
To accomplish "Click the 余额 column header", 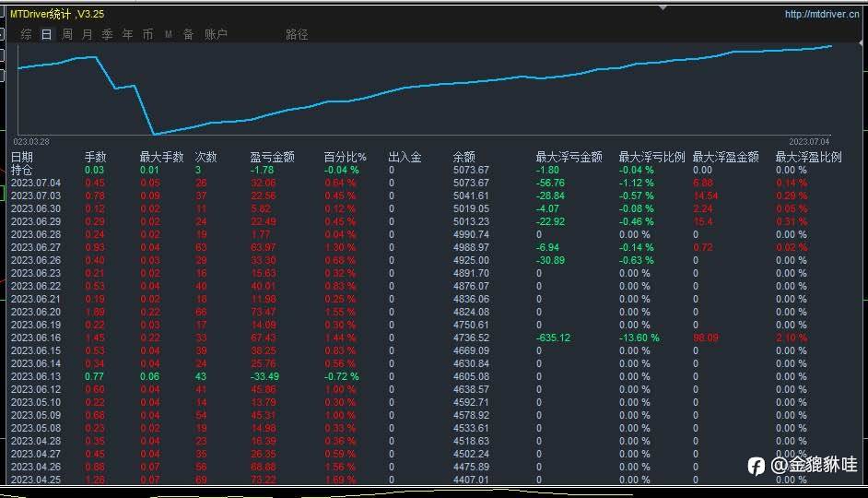I will click(463, 157).
